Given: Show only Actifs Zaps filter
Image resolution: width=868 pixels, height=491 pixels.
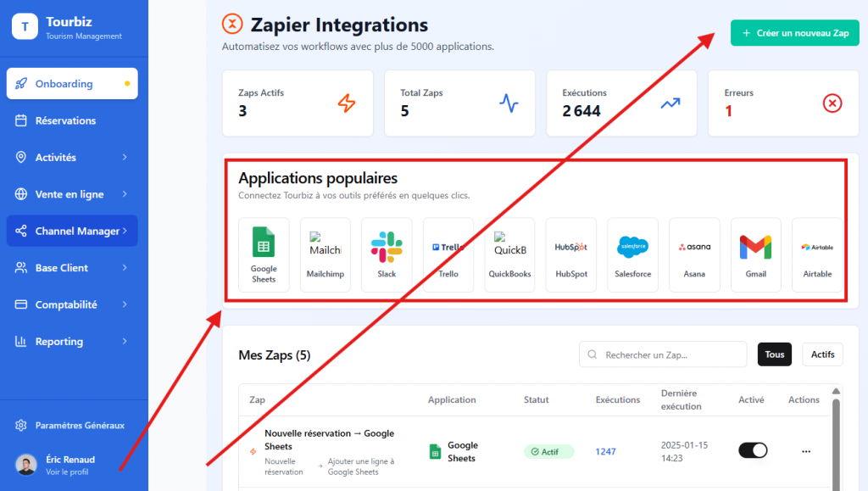Looking at the screenshot, I should (x=822, y=354).
